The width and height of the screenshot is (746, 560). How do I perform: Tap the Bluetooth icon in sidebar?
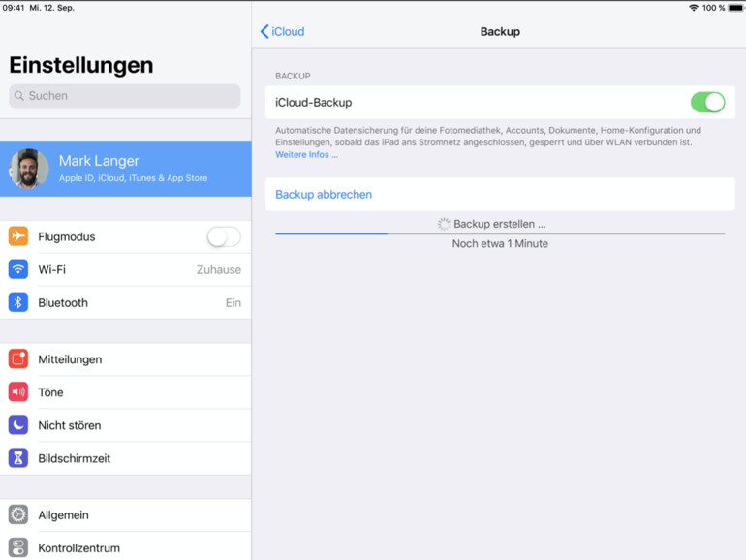tap(18, 302)
